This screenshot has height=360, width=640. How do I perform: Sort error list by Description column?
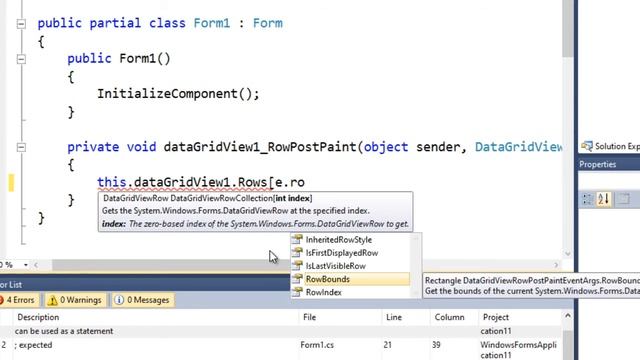[x=155, y=317]
